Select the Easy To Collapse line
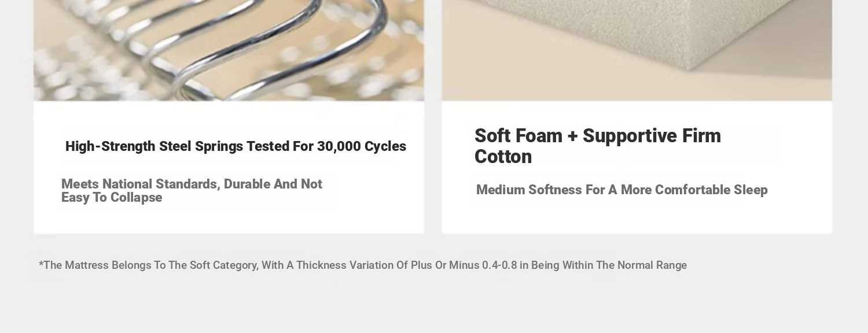This screenshot has width=868, height=333. pyautogui.click(x=112, y=198)
